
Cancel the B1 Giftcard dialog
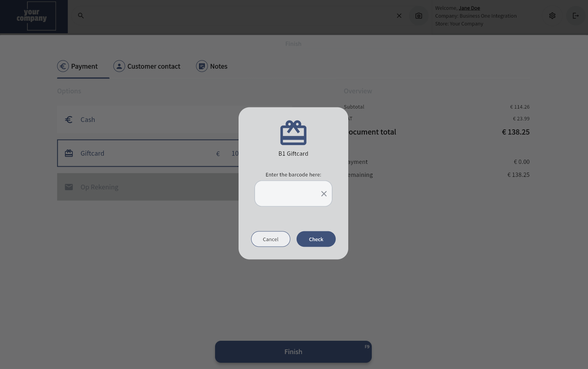point(270,239)
